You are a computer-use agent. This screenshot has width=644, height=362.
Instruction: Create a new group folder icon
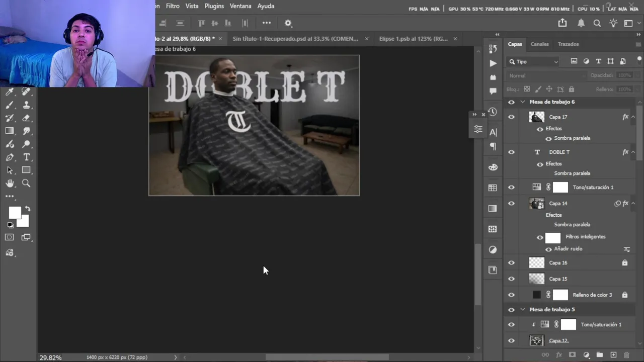[600, 355]
